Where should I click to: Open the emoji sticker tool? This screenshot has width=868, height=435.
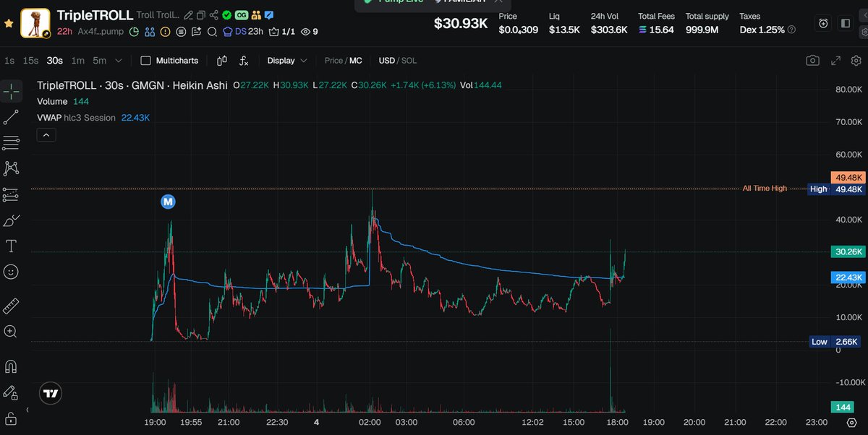pos(11,272)
